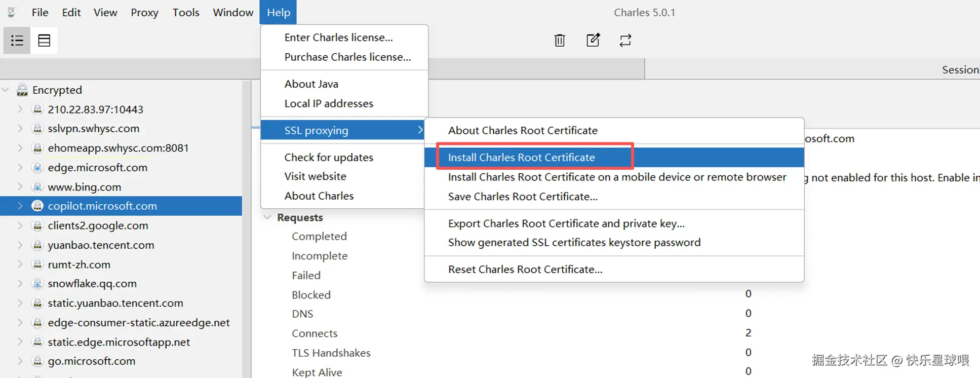Click the compose new request icon
Image resolution: width=980 pixels, height=378 pixels.
click(593, 40)
